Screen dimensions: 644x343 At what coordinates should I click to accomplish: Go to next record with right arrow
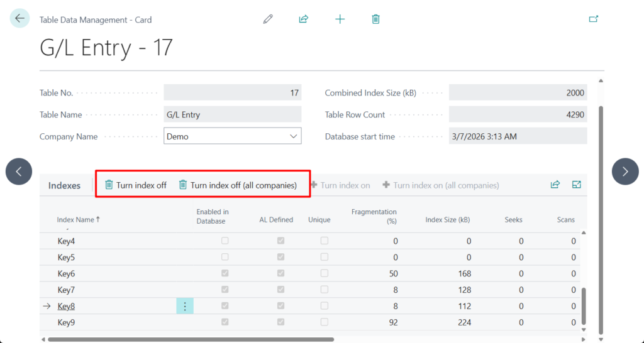625,171
